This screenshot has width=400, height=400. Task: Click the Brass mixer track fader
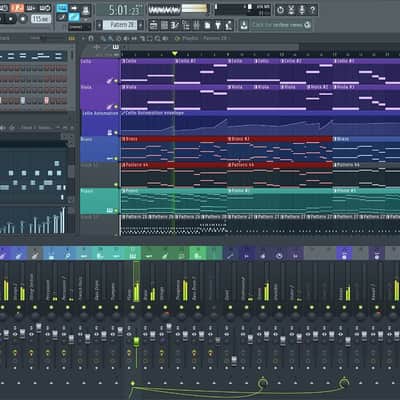click(x=152, y=334)
